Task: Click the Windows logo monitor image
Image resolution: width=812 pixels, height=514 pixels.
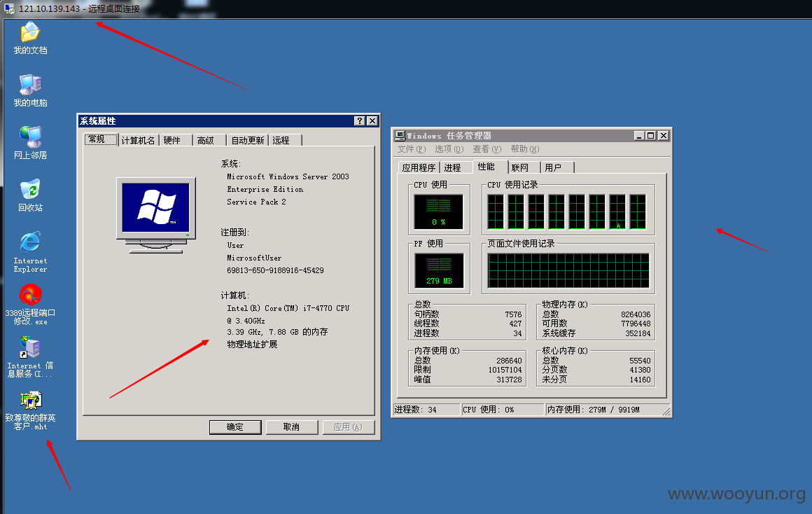Action: 156,214
